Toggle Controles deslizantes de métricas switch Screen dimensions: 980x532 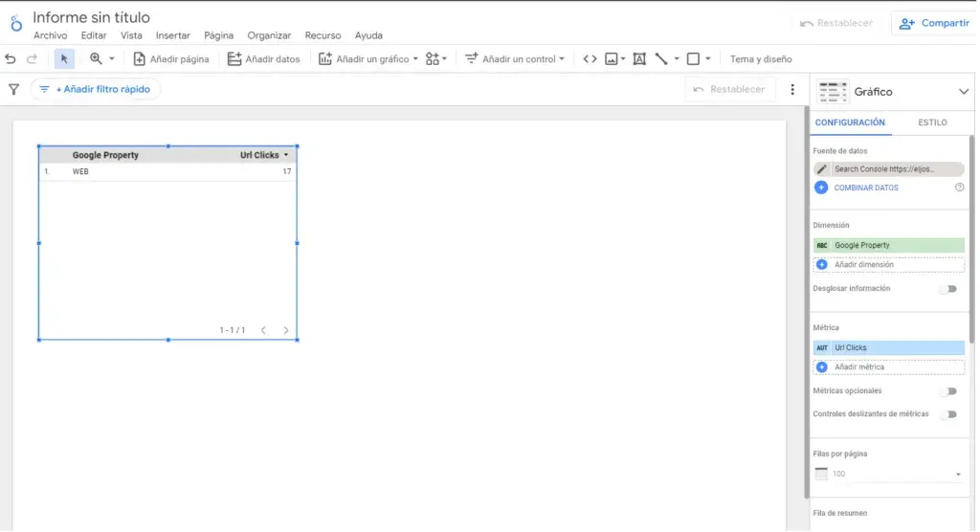[950, 414]
